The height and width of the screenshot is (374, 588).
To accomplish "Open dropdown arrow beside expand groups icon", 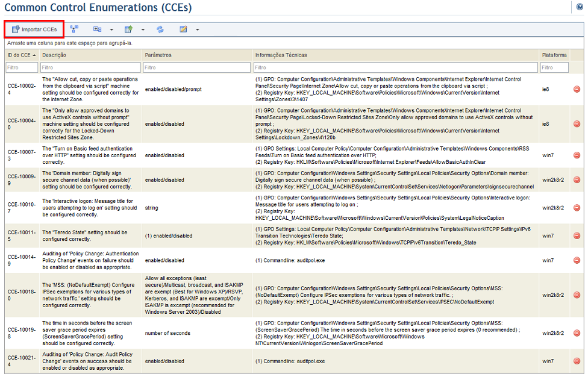I will 111,30.
